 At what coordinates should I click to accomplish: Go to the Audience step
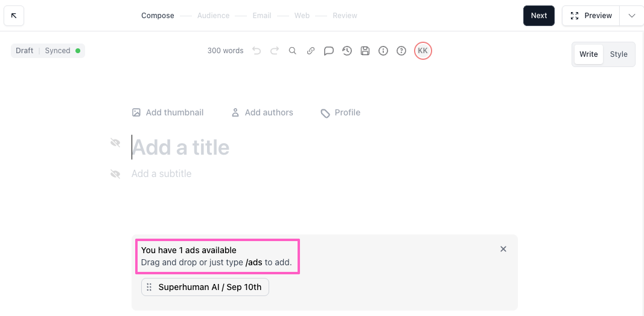click(x=213, y=16)
